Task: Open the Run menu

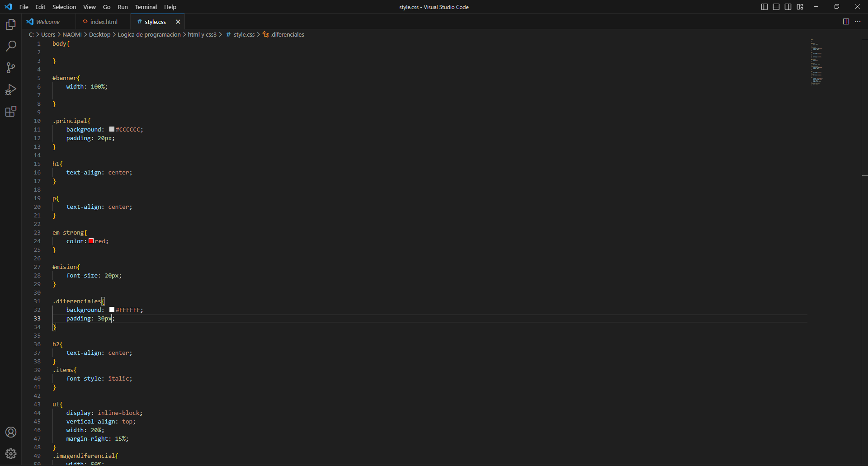Action: click(x=123, y=7)
